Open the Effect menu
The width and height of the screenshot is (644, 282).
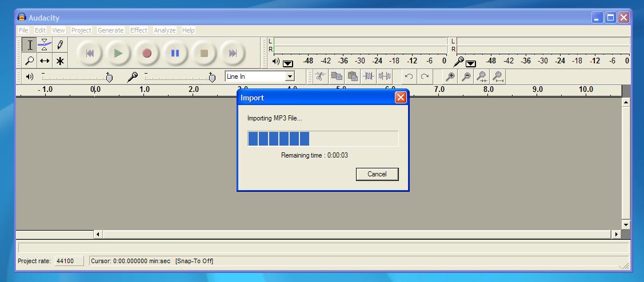coord(139,30)
